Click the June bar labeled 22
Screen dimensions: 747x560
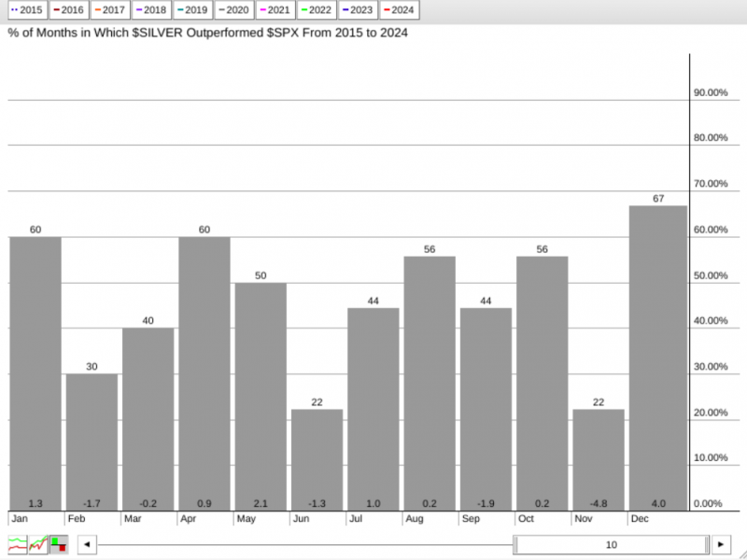point(317,460)
